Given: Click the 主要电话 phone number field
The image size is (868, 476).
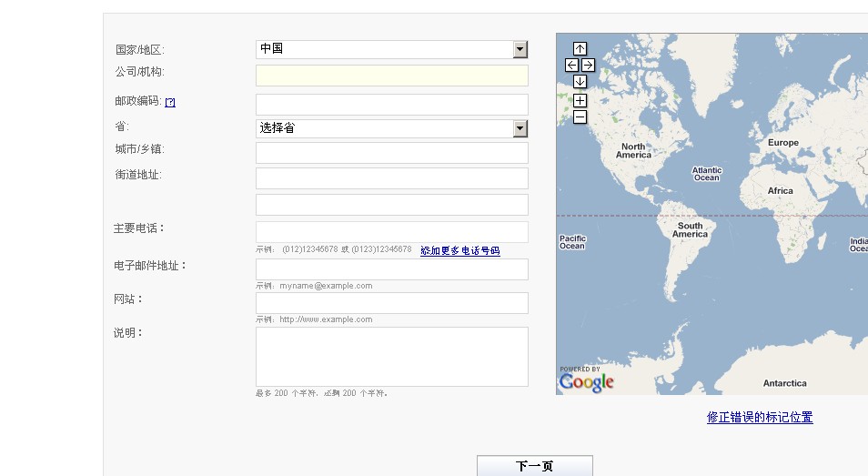Looking at the screenshot, I should [391, 232].
